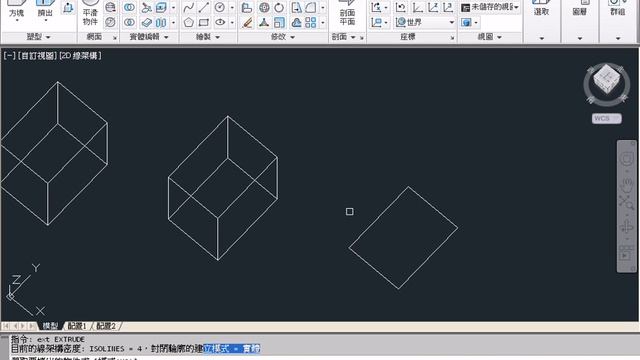640x360 pixels.
Task: Click the erase icon in 修改
Action: click(x=247, y=22)
